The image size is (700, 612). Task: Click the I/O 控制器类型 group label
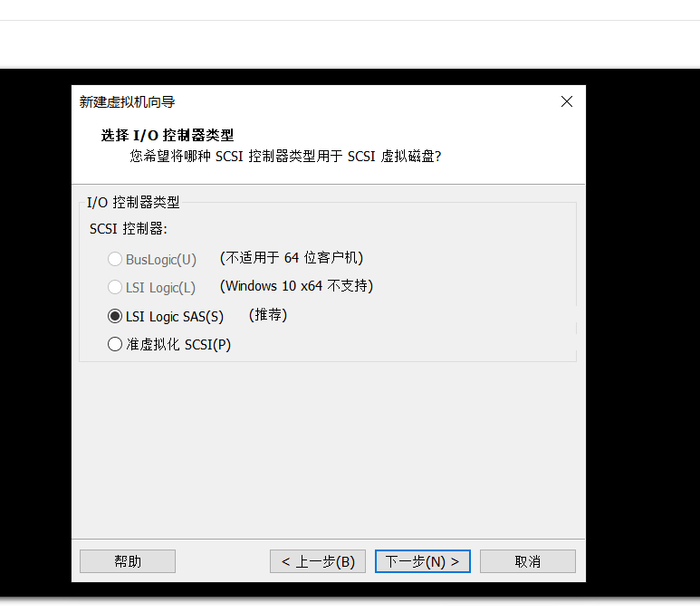pyautogui.click(x=133, y=202)
